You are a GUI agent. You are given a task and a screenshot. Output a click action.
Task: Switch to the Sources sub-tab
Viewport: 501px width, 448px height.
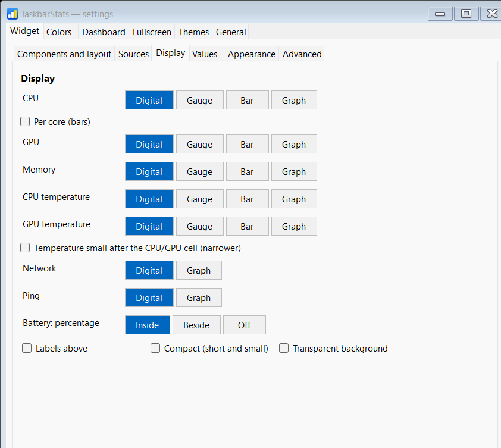tap(133, 54)
